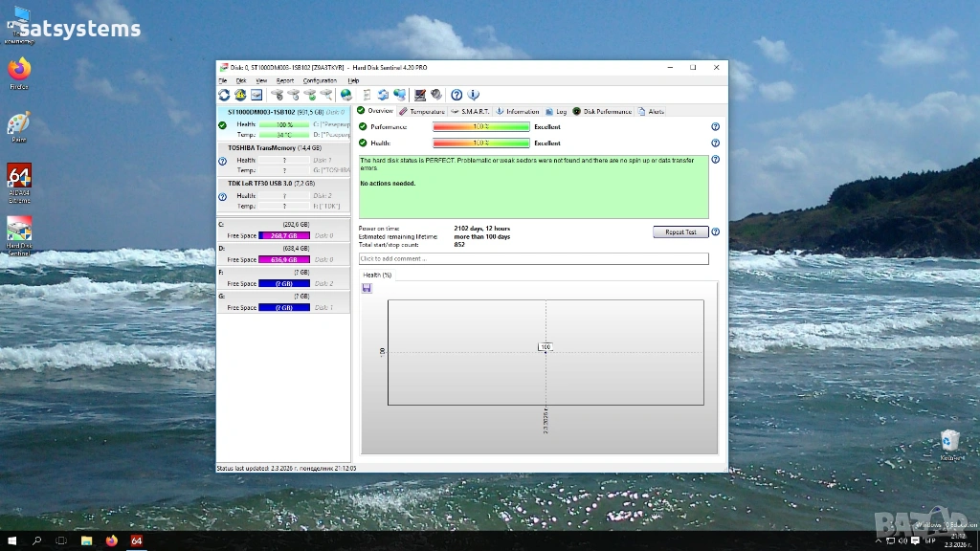This screenshot has width=980, height=551.
Task: Click the Refresh icon in the toolbar
Action: pyautogui.click(x=224, y=95)
